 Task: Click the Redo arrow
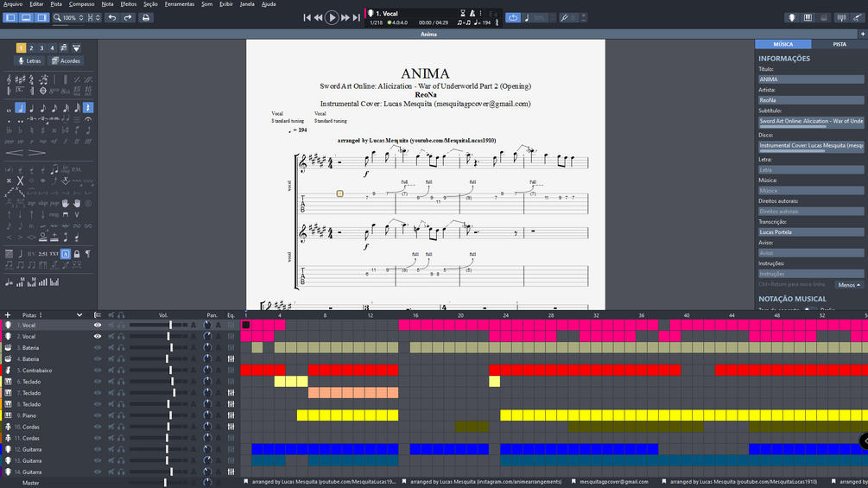tap(127, 17)
